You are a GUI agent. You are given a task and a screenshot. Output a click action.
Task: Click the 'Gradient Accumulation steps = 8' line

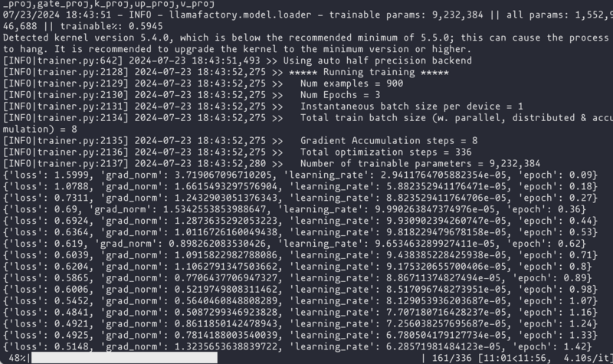click(x=240, y=141)
